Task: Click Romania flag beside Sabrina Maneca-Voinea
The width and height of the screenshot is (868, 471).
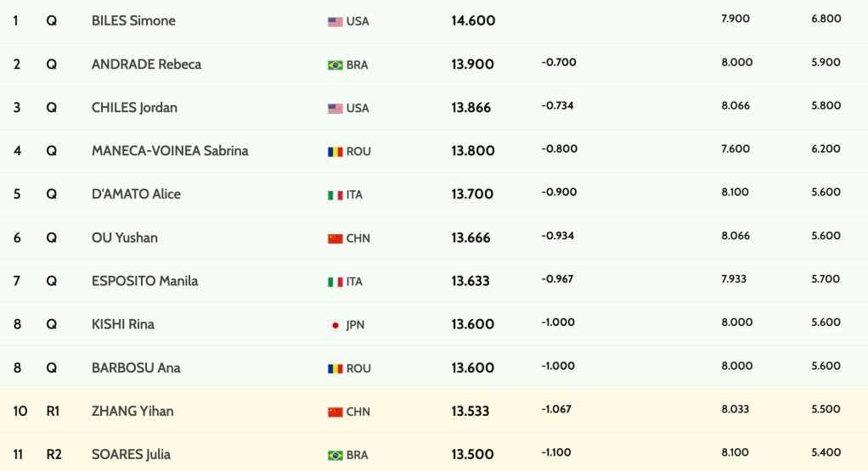Action: 335,152
